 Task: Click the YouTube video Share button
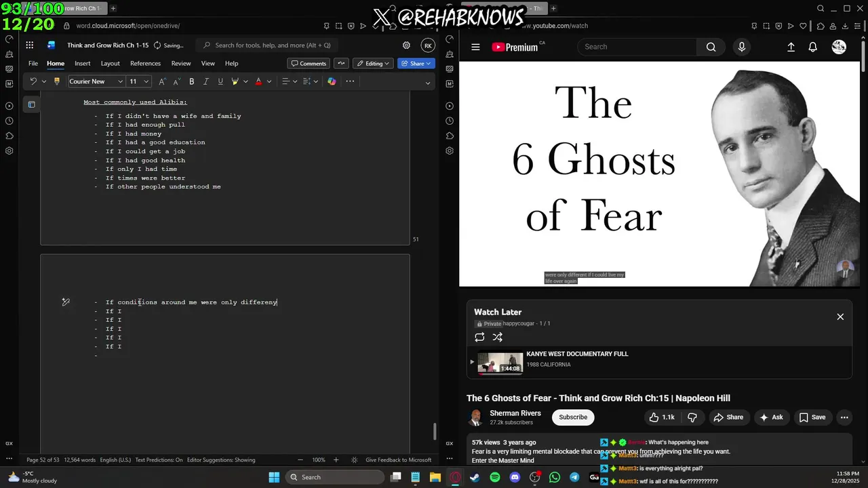[x=730, y=418]
